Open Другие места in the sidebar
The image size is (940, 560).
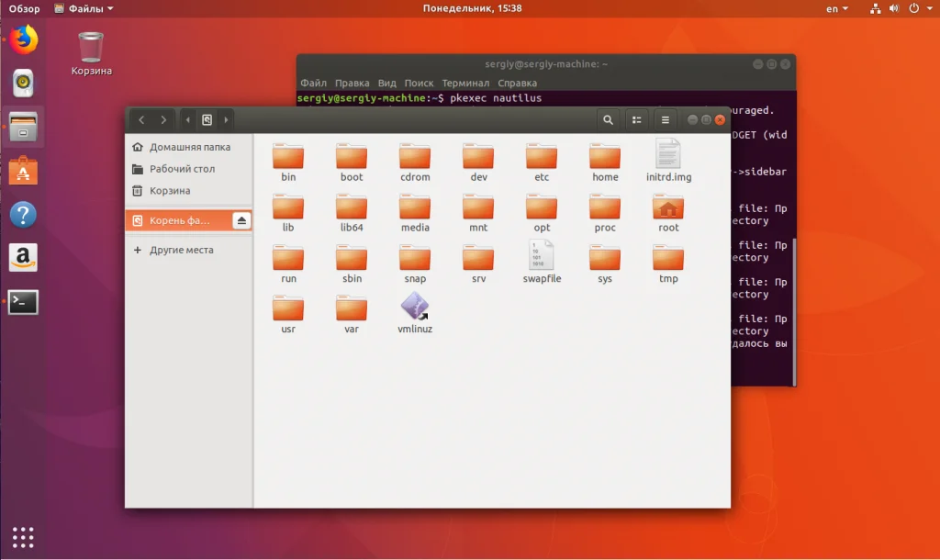[x=181, y=250]
